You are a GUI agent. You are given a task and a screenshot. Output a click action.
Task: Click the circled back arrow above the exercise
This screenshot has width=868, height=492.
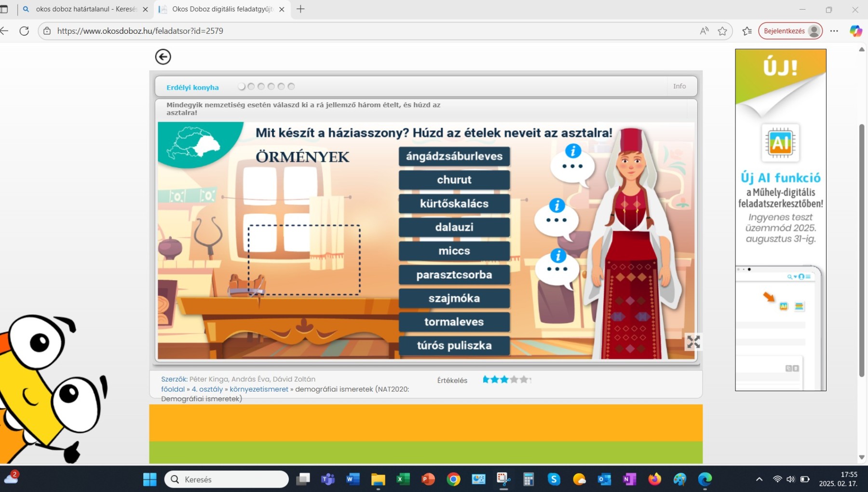coord(163,57)
